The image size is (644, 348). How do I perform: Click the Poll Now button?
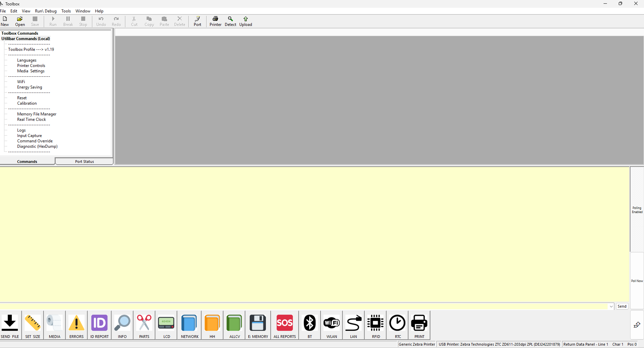click(x=637, y=280)
